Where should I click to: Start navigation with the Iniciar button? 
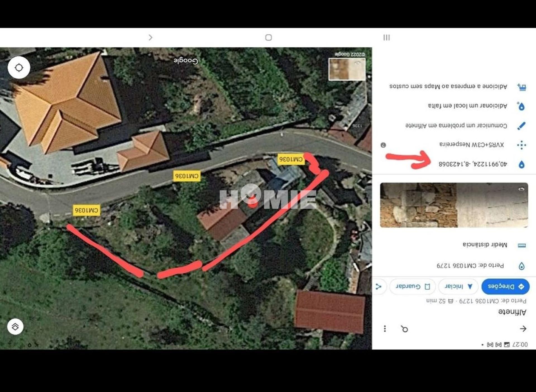tap(458, 286)
